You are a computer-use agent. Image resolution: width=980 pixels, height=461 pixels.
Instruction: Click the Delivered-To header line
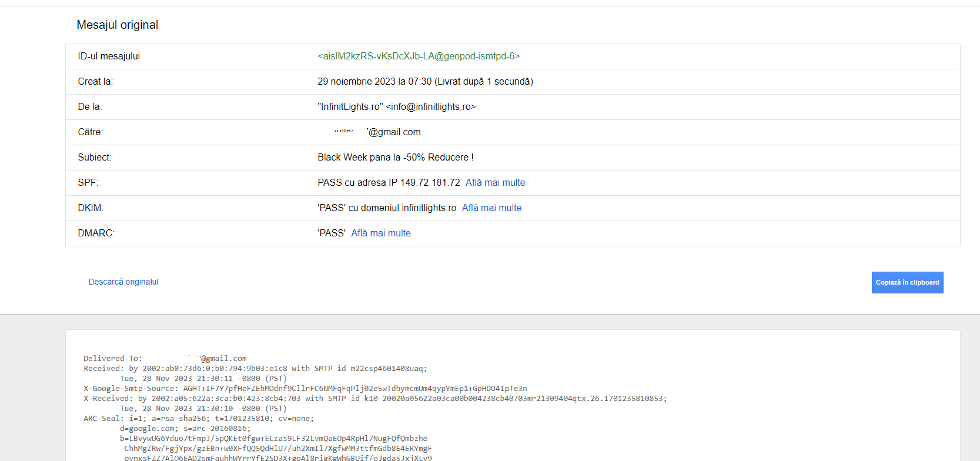point(165,359)
